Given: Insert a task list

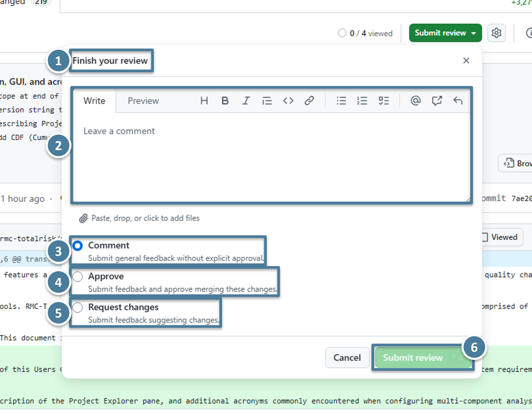Looking at the screenshot, I should pos(384,101).
